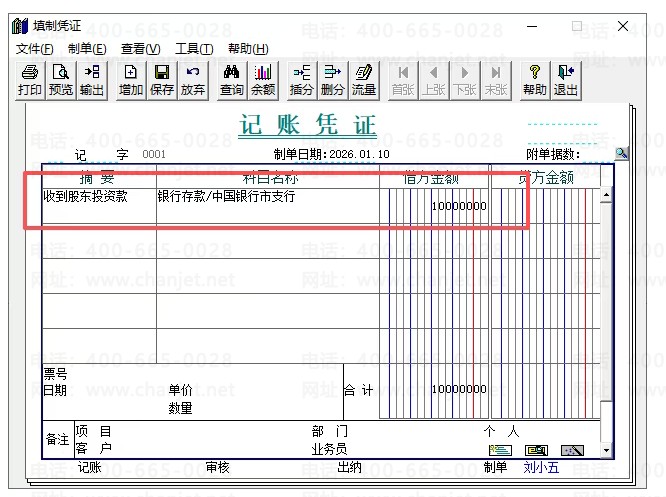
Task: Click the 票号 label
Action: point(55,374)
